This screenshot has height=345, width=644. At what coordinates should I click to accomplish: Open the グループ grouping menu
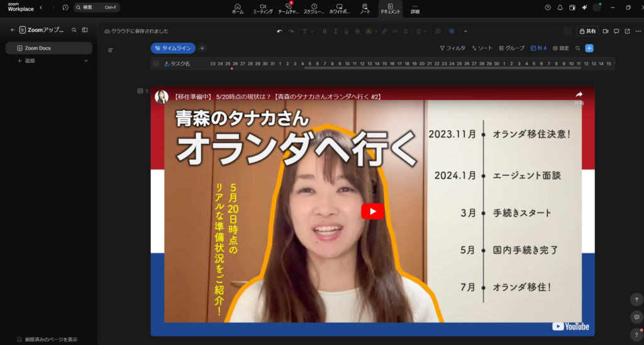(x=511, y=48)
